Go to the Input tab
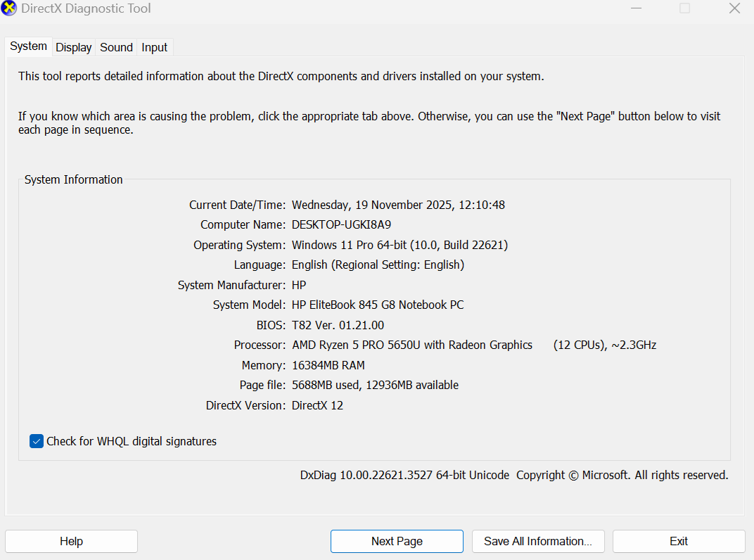754x560 pixels. (154, 47)
